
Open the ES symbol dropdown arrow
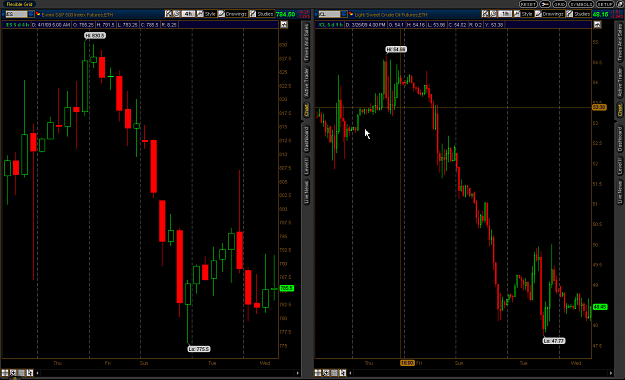point(31,14)
